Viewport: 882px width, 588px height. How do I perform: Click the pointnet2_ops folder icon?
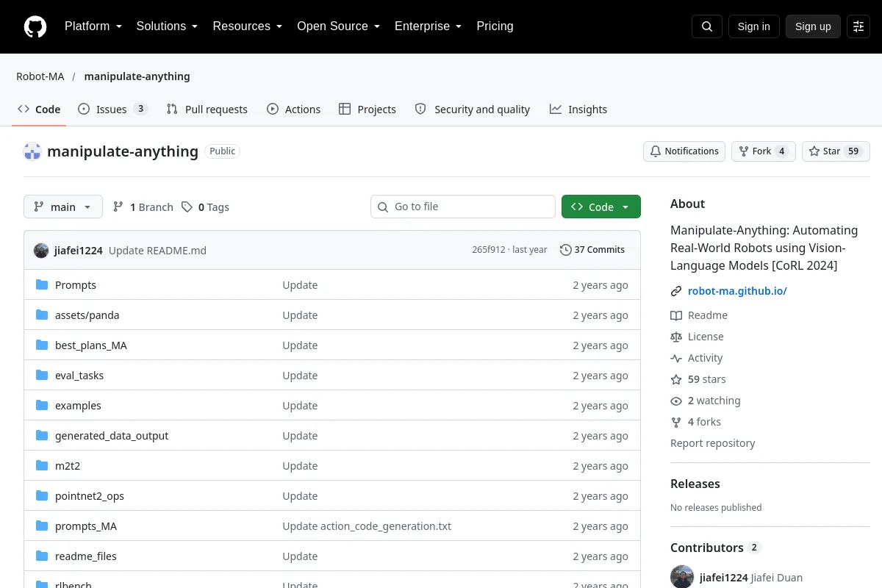[42, 496]
